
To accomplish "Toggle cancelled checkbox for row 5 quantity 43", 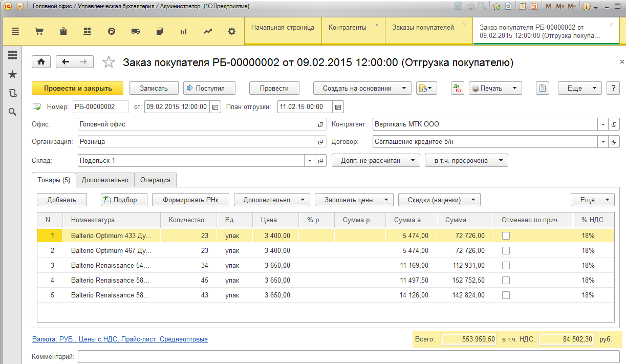I will [506, 295].
